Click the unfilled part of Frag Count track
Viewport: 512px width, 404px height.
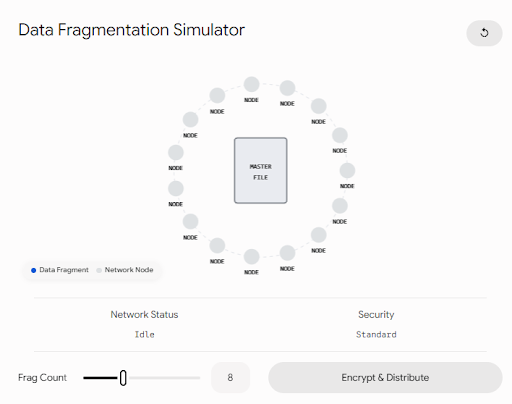(x=165, y=378)
